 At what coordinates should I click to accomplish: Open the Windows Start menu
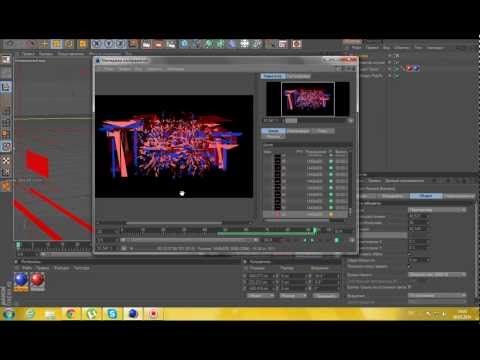click(9, 314)
